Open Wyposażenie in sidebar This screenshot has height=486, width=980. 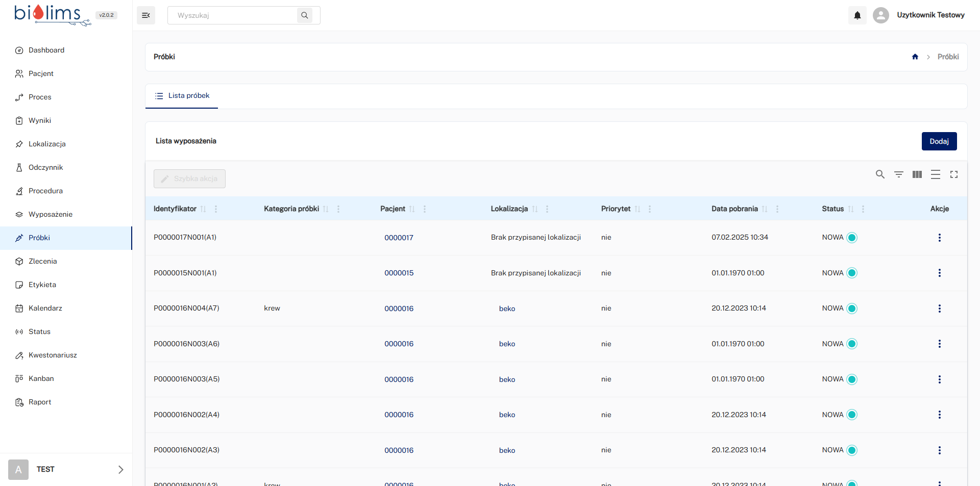(66, 214)
